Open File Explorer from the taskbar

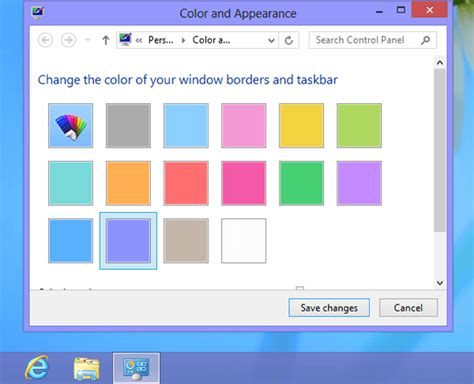[86, 368]
